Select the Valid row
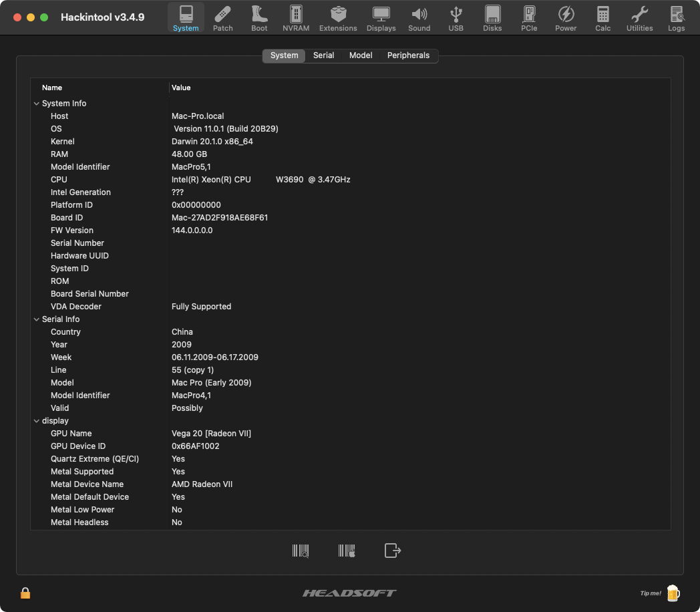This screenshot has width=700, height=612. click(x=351, y=408)
